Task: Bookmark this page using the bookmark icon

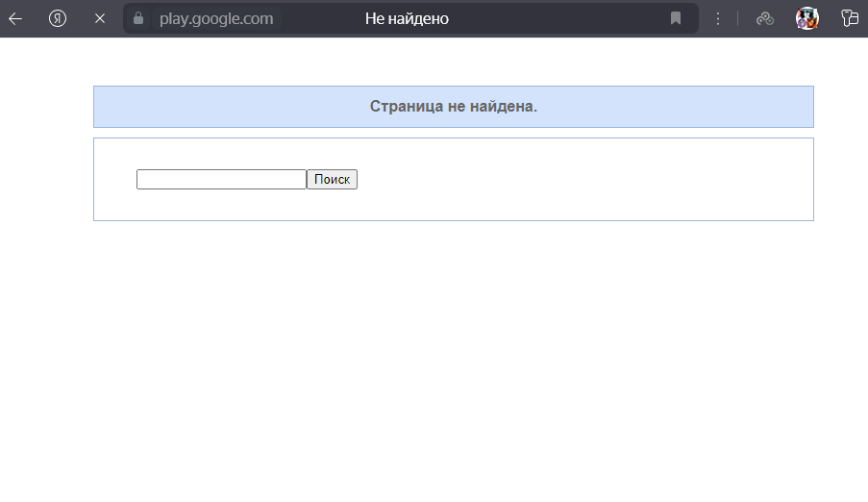Action: point(676,18)
